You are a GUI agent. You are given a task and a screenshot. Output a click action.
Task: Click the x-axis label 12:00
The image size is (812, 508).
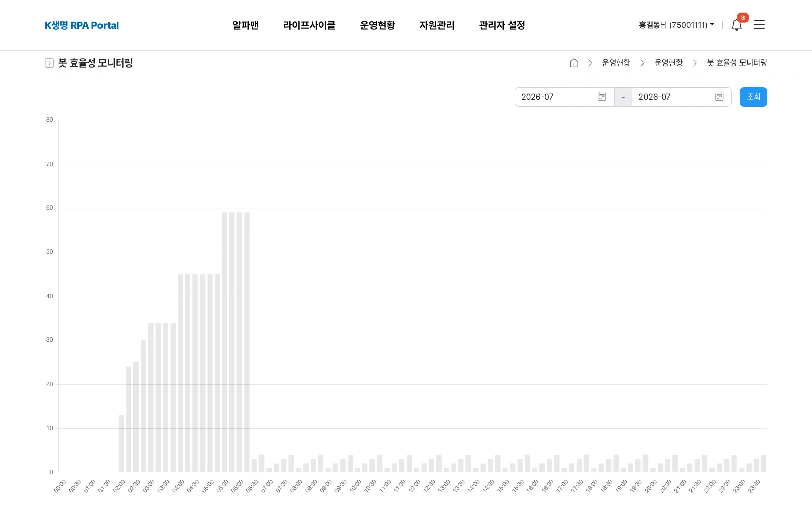[415, 486]
